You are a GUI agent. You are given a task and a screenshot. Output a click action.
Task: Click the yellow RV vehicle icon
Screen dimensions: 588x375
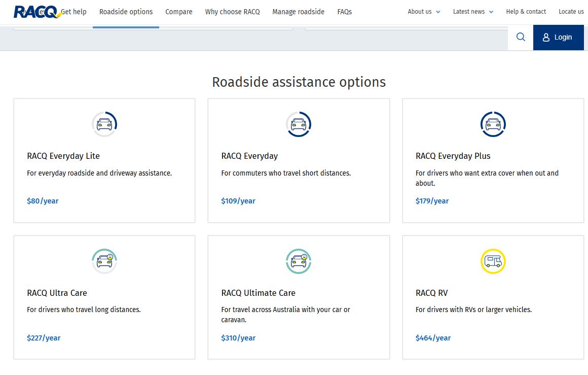[x=493, y=260]
